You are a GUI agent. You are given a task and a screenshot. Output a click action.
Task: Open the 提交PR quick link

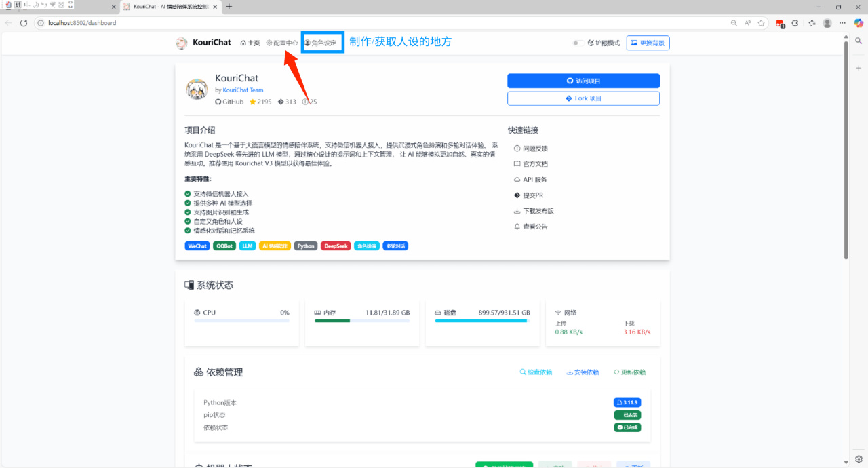click(529, 195)
